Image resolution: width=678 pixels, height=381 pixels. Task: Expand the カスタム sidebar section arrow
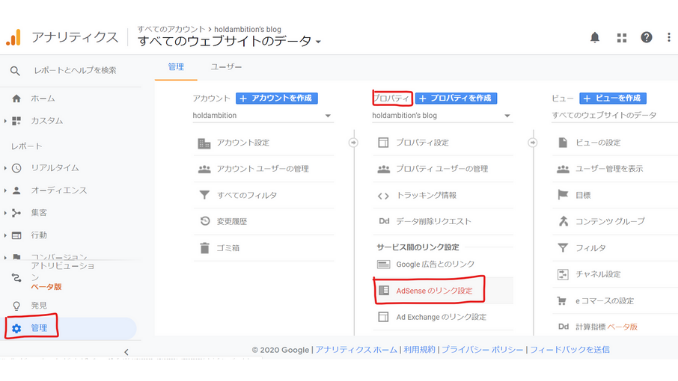tap(5, 121)
